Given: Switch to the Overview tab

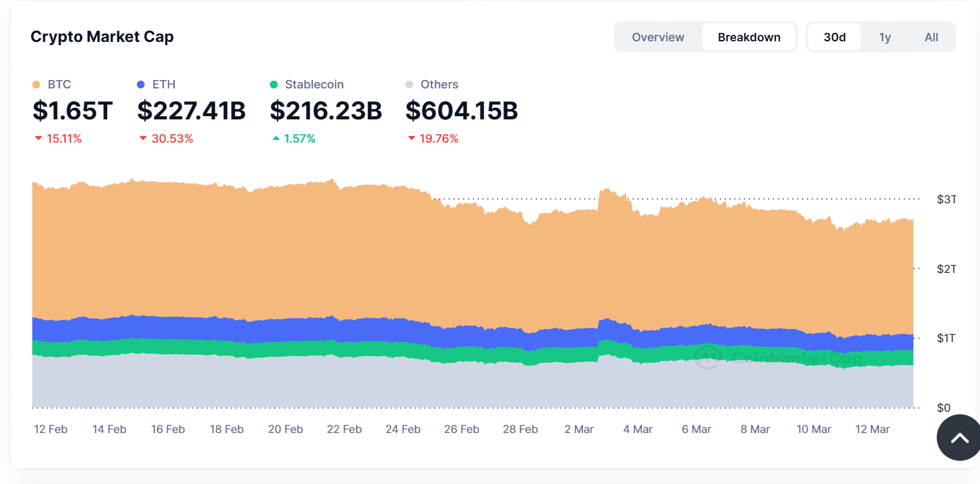Looking at the screenshot, I should (x=658, y=37).
